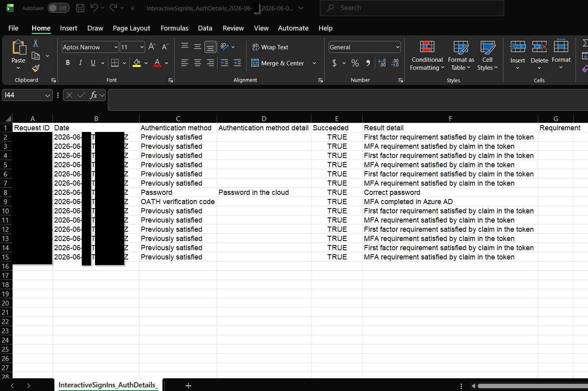
Task: Open the font color dropdown arrow
Action: [166, 63]
